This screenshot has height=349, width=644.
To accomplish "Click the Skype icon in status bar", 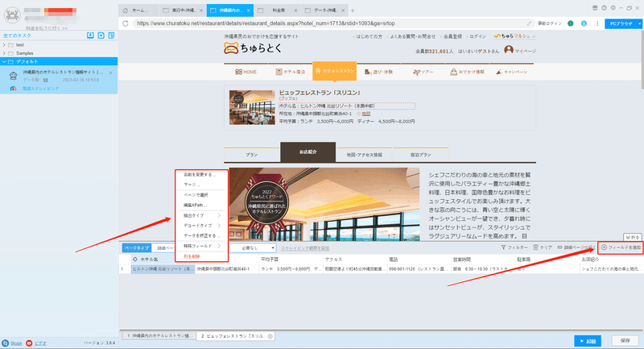I will pyautogui.click(x=6, y=343).
